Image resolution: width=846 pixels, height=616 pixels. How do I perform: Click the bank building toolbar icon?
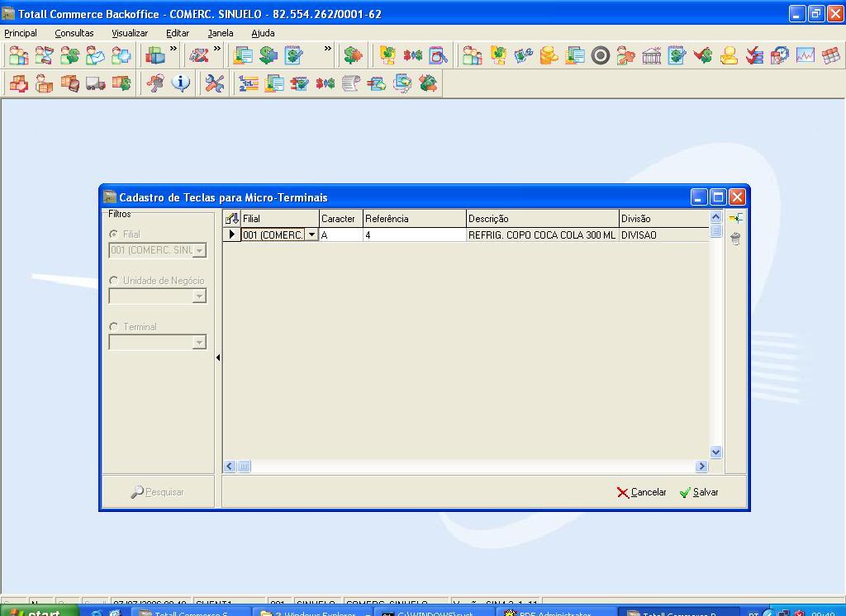point(652,55)
